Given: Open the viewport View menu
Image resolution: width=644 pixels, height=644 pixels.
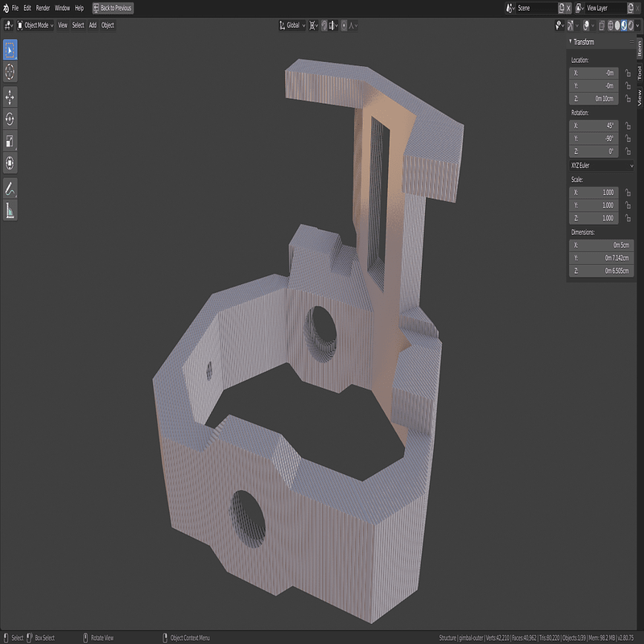Looking at the screenshot, I should (63, 26).
